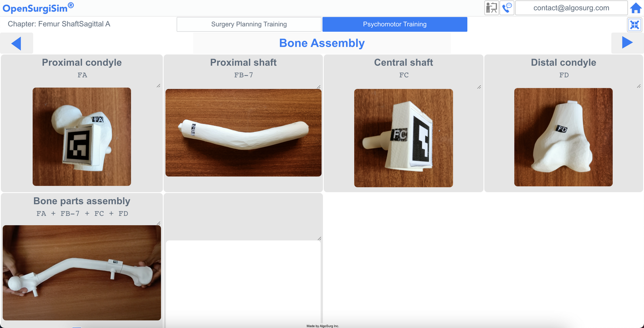Image resolution: width=644 pixels, height=328 pixels.
Task: Click the Proximal condyle card resize handle
Action: (x=158, y=86)
